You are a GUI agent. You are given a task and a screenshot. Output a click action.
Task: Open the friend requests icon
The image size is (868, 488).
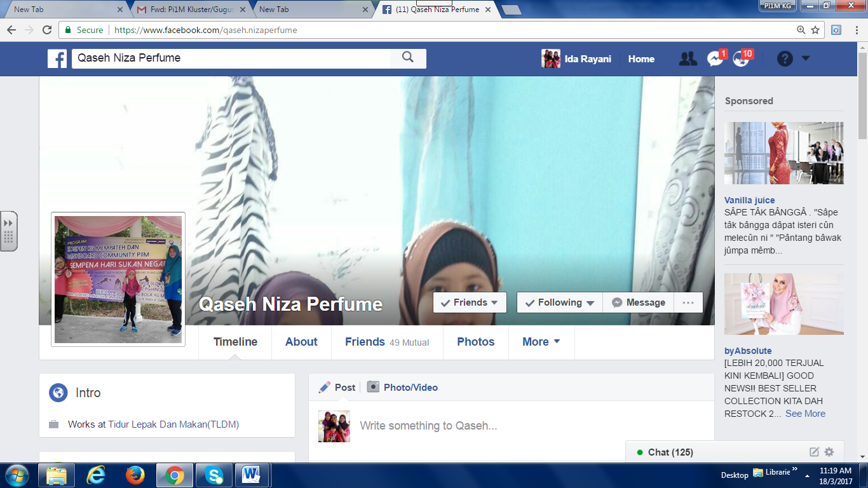click(x=688, y=58)
